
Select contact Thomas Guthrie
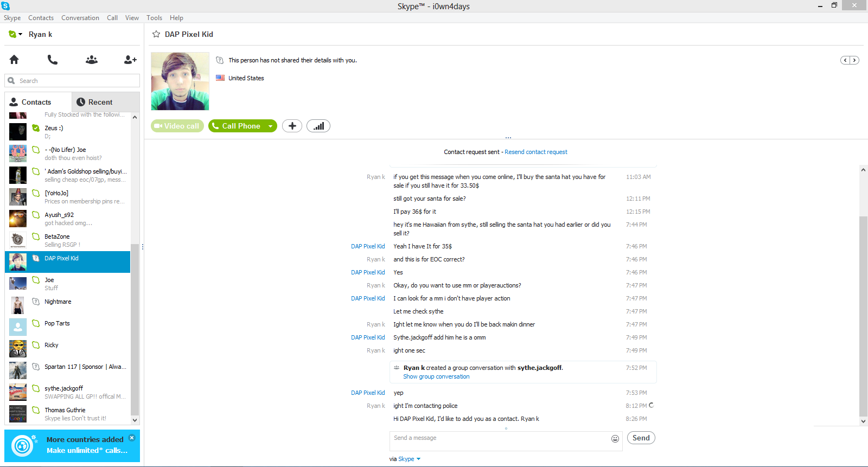point(68,414)
